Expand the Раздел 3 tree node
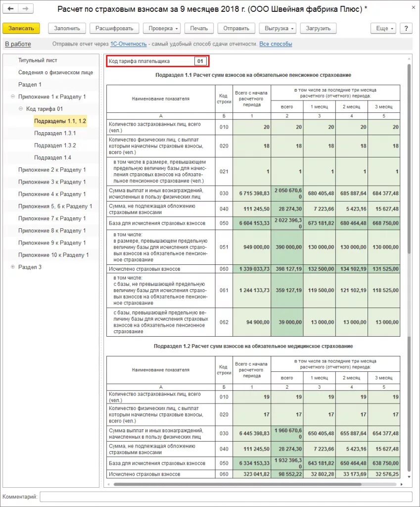Viewport: 420px width, 507px height. [12, 267]
